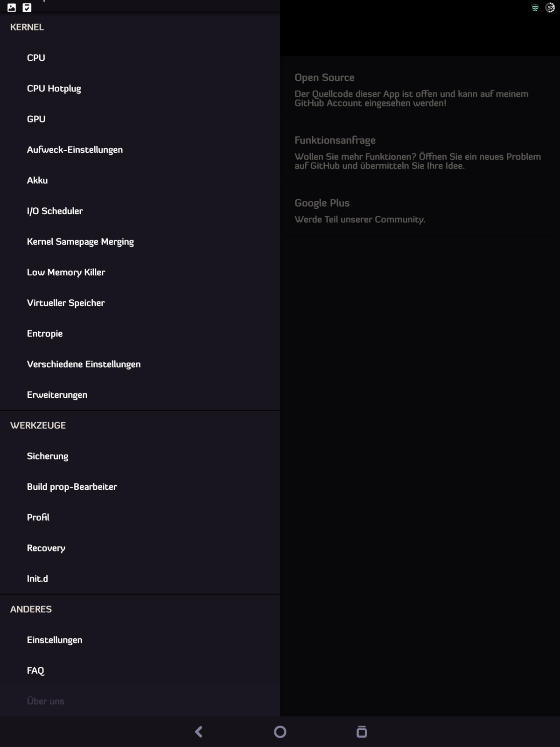Image resolution: width=560 pixels, height=747 pixels.
Task: Open the Einstellungen entry under Anderes
Action: coord(55,640)
